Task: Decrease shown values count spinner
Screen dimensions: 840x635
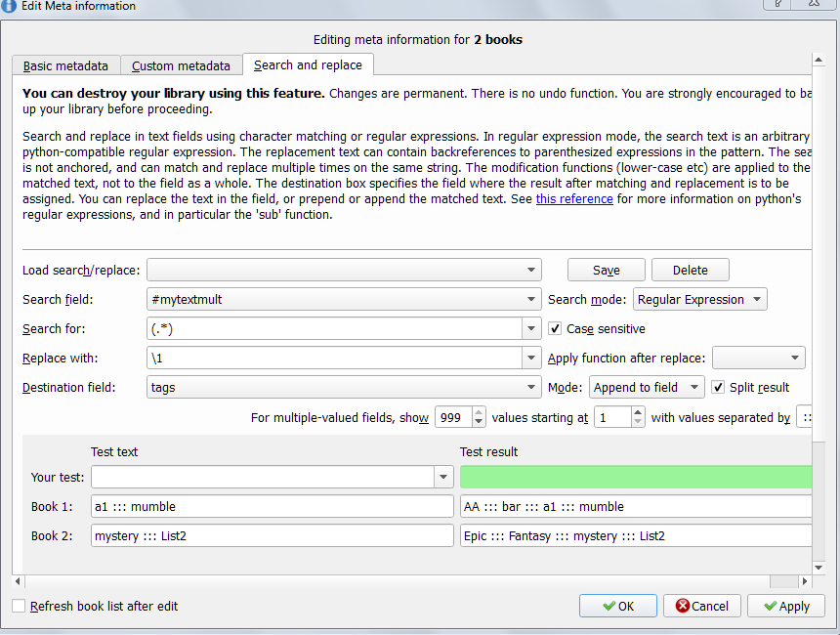Action: [479, 422]
